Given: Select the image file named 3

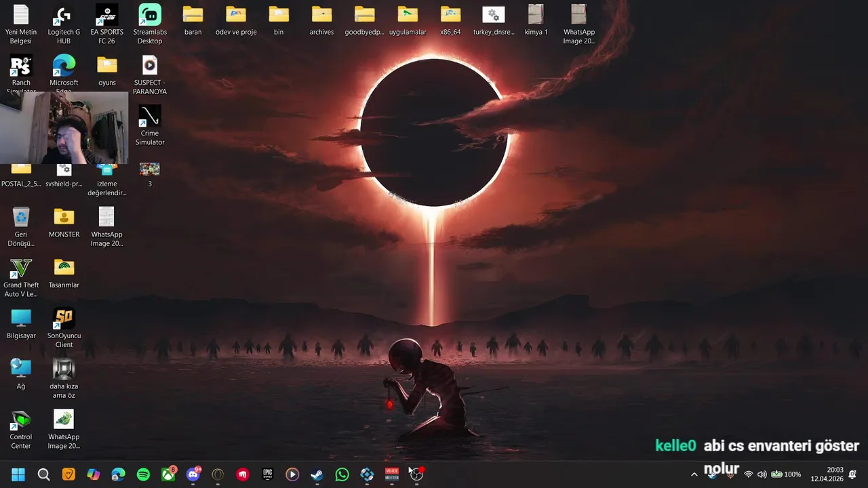Looking at the screenshot, I should coord(150,174).
